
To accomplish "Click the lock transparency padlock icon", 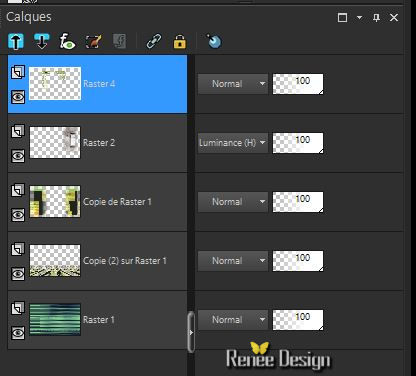I will click(x=179, y=42).
